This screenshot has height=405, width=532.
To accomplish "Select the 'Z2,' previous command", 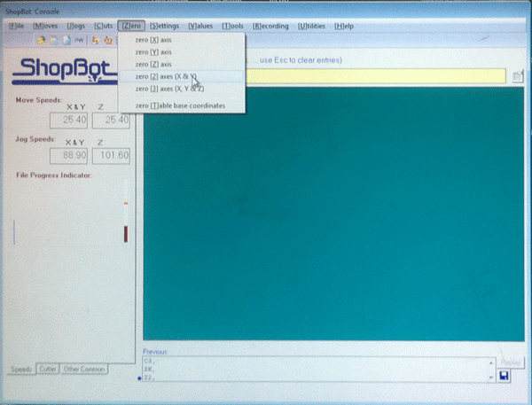I will tap(149, 378).
